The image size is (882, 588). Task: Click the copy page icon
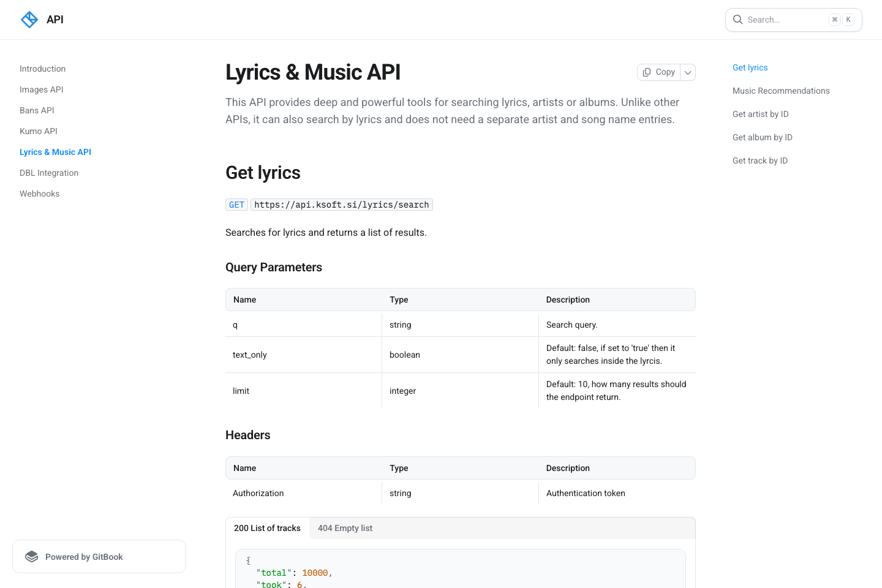(x=647, y=72)
